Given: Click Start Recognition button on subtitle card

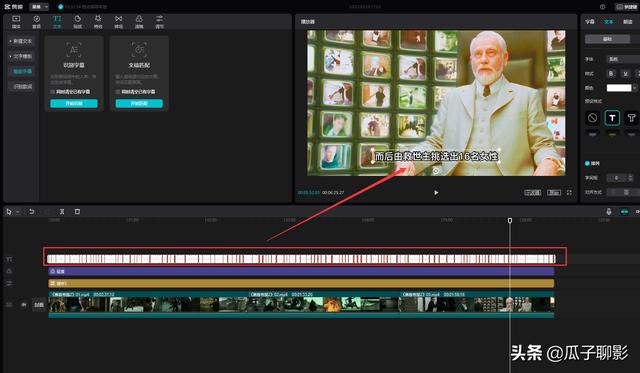Looking at the screenshot, I should click(x=74, y=104).
